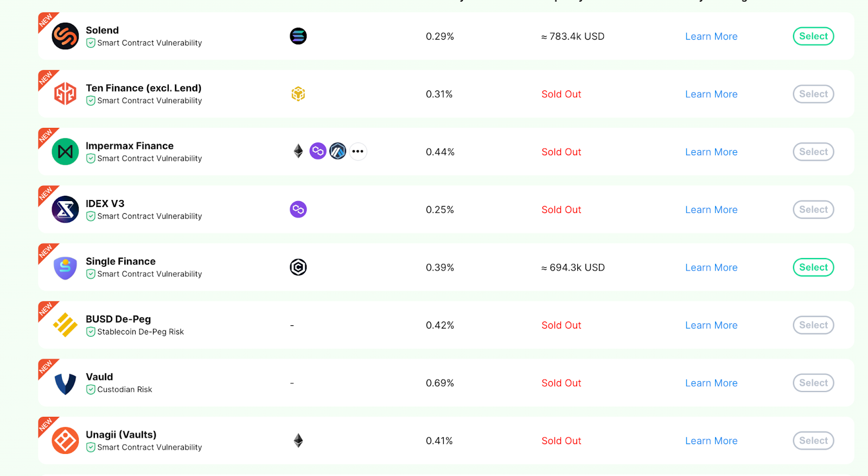Click the Ethereum icon in Impermax row
The image size is (868, 476).
(298, 151)
